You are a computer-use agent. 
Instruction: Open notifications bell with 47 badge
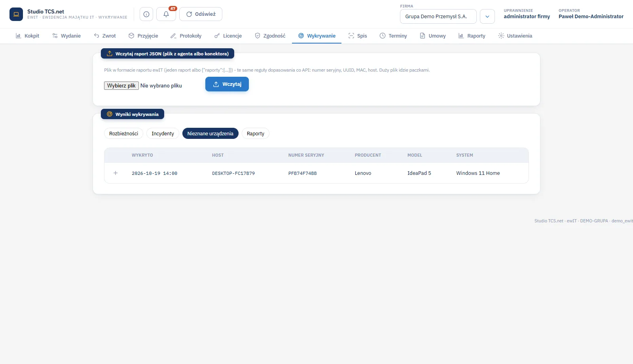pyautogui.click(x=166, y=14)
